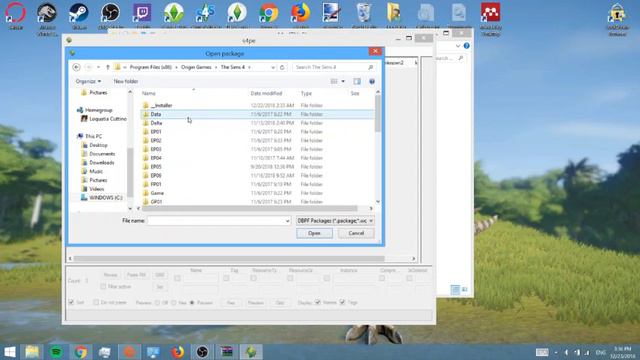Toggle Display Names checkbox in s4pe
Image resolution: width=640 pixels, height=360 pixels.
pos(318,302)
